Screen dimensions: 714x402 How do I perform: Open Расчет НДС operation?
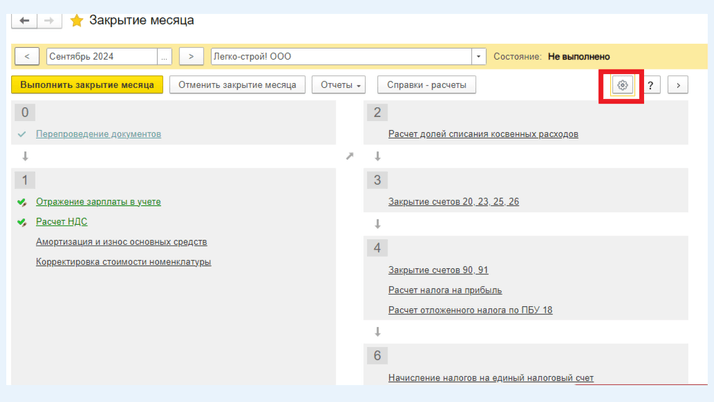(61, 222)
